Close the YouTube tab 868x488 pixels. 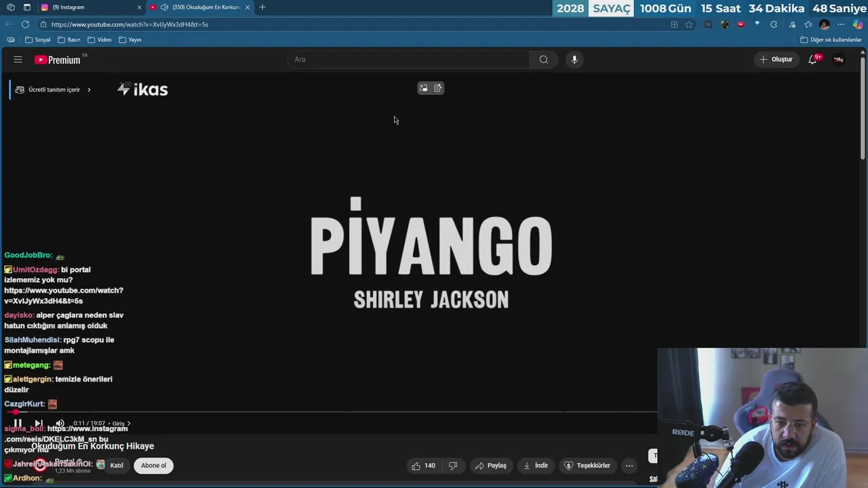(x=248, y=7)
